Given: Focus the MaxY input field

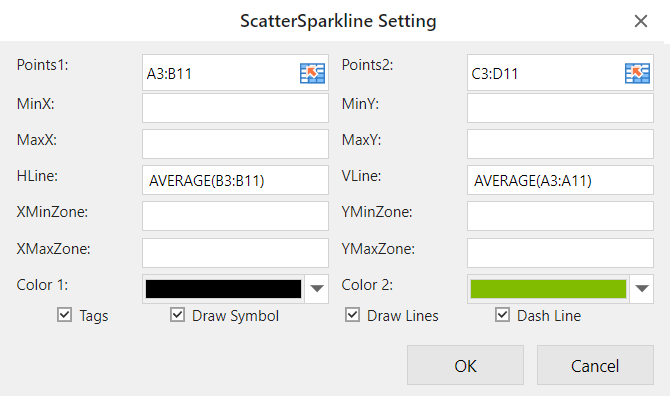Looking at the screenshot, I should [560, 144].
